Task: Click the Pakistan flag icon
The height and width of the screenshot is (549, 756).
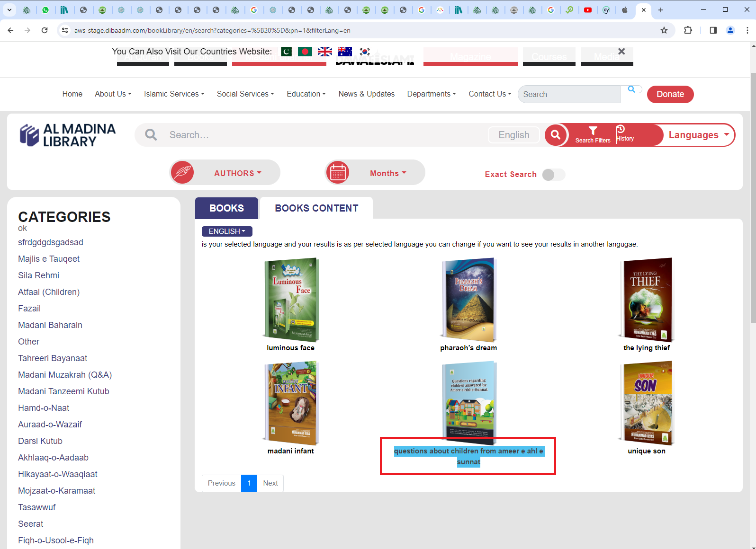Action: click(x=286, y=52)
